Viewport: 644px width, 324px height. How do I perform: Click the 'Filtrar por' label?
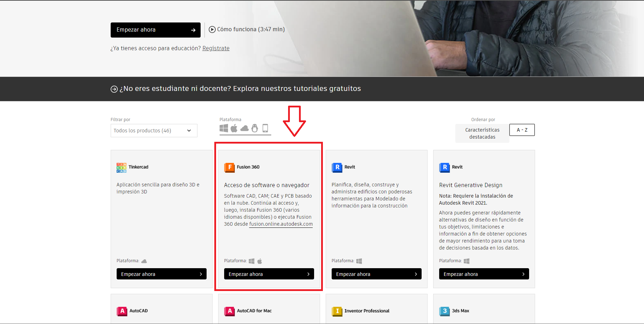tap(121, 120)
